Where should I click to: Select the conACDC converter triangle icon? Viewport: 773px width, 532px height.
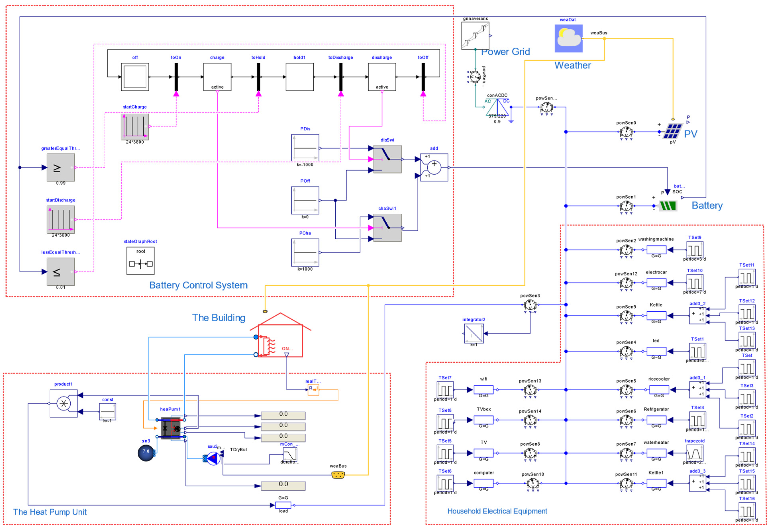(x=497, y=107)
